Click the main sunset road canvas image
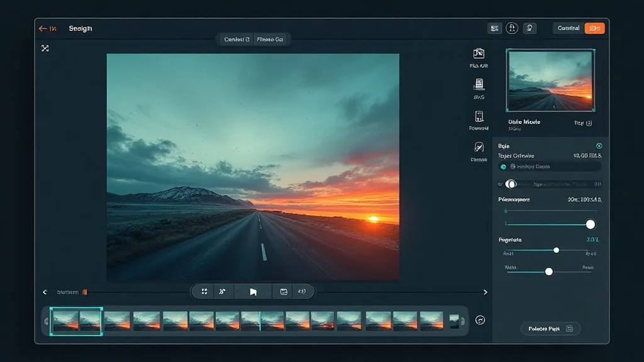This screenshot has width=644, height=362. [x=253, y=167]
